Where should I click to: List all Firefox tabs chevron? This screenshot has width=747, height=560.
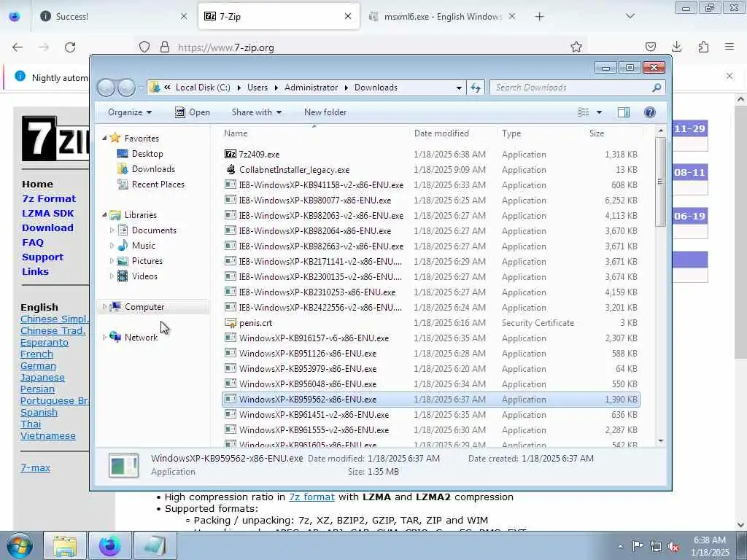(630, 16)
